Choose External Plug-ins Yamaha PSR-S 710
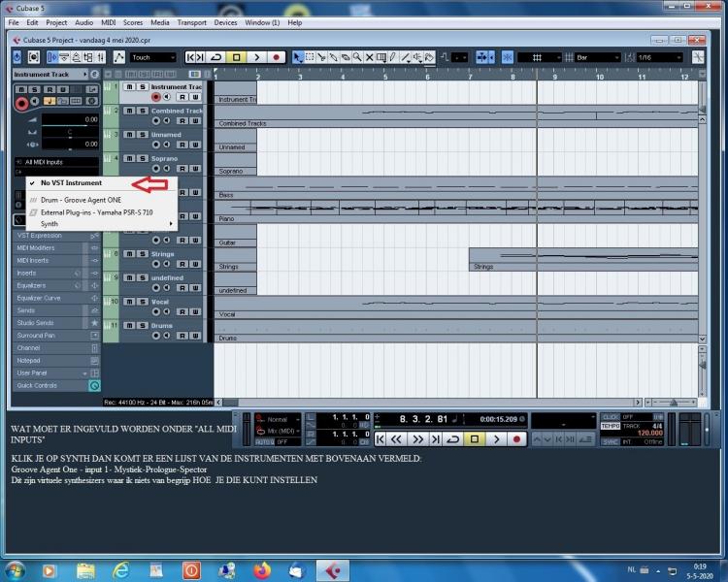This screenshot has width=728, height=582. (x=102, y=212)
